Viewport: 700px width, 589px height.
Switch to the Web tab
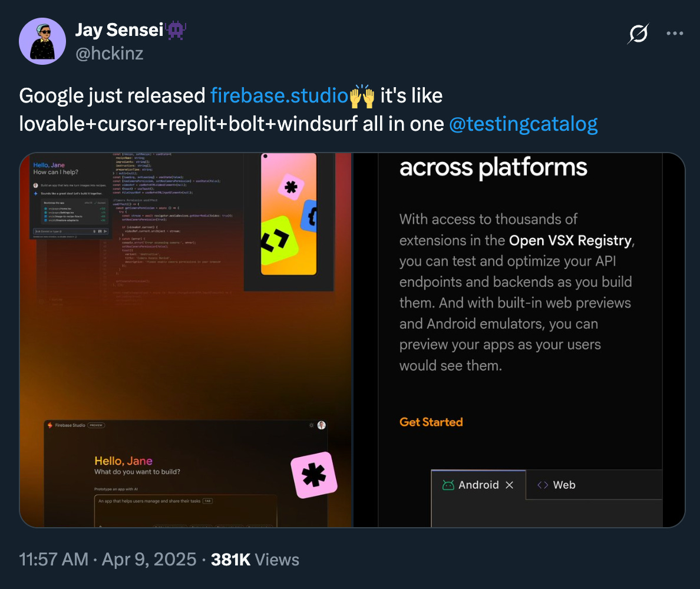tap(556, 485)
